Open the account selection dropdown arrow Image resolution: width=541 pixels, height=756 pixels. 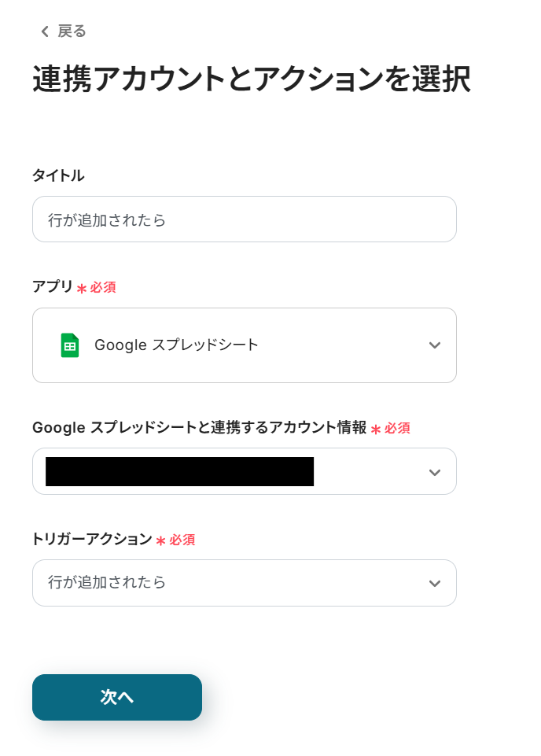click(434, 472)
